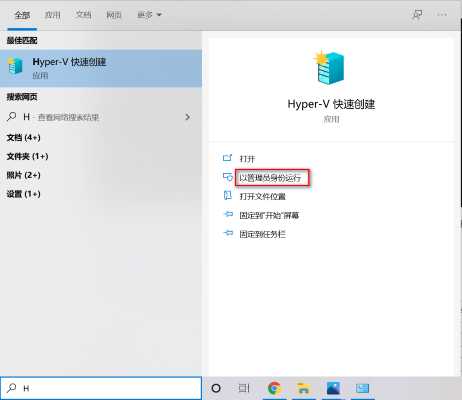Click 打开 to launch the app

click(x=247, y=159)
